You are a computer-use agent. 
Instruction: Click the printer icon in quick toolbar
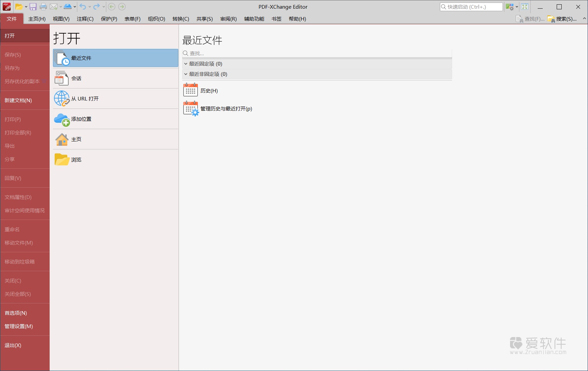point(43,7)
